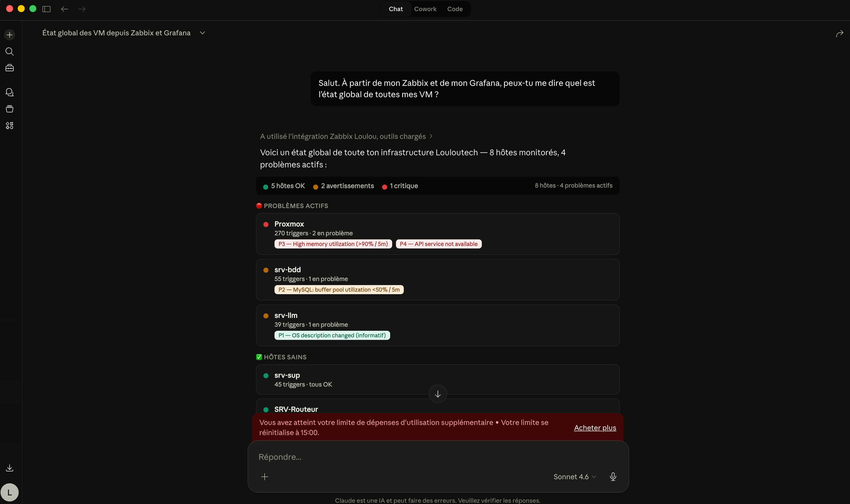
Task: Click the P3 High memory utilization tag
Action: point(333,244)
